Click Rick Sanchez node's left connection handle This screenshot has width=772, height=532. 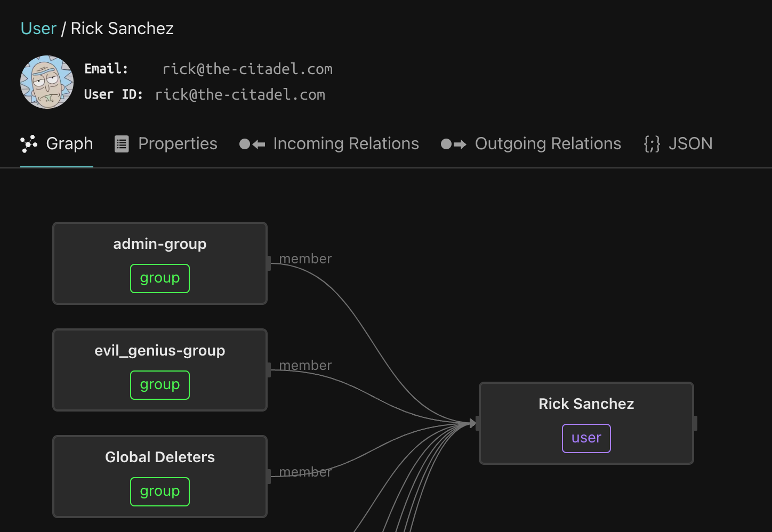pos(478,423)
